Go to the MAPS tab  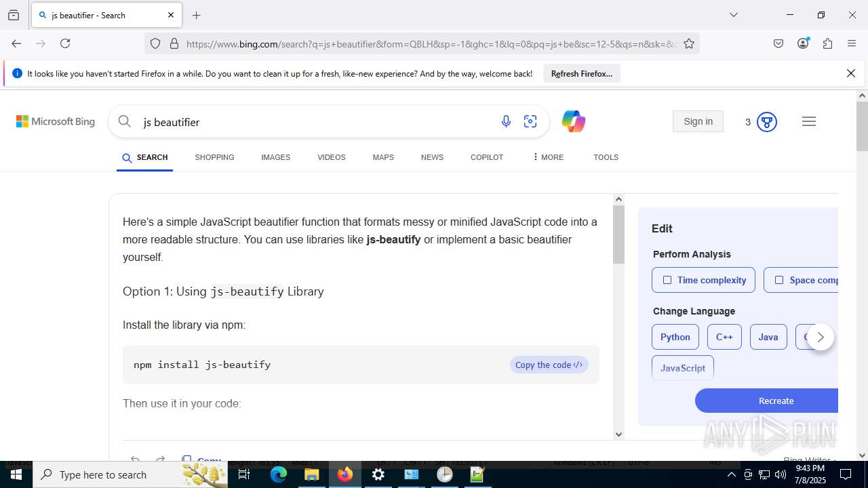click(383, 157)
